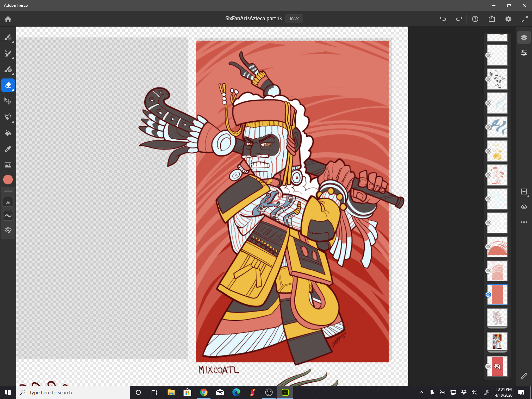532x399 pixels.
Task: Open Cortana circle on the taskbar
Action: 138,392
